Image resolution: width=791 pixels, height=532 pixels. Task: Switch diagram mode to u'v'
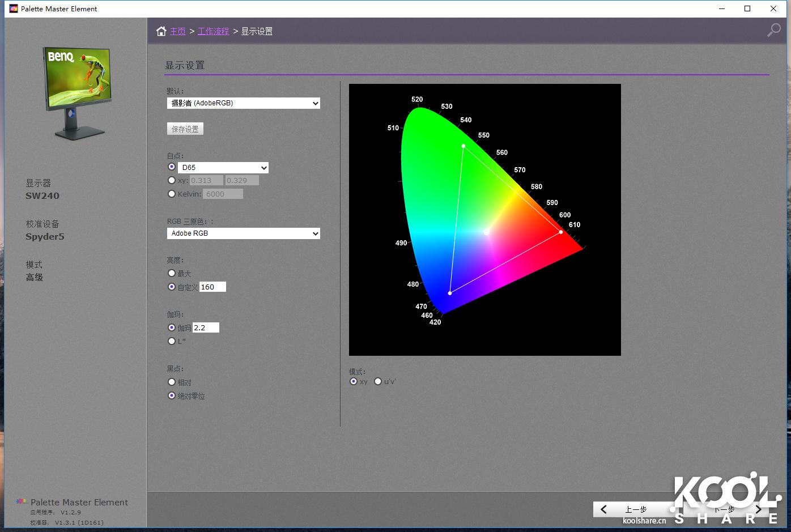(x=378, y=381)
